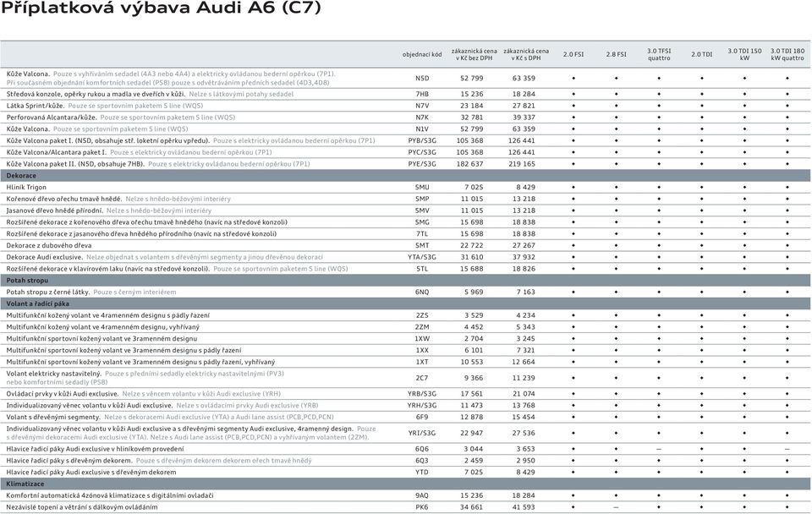Select the price "23 184" for Látka Sprint
The height and width of the screenshot is (514, 812).
click(x=472, y=106)
